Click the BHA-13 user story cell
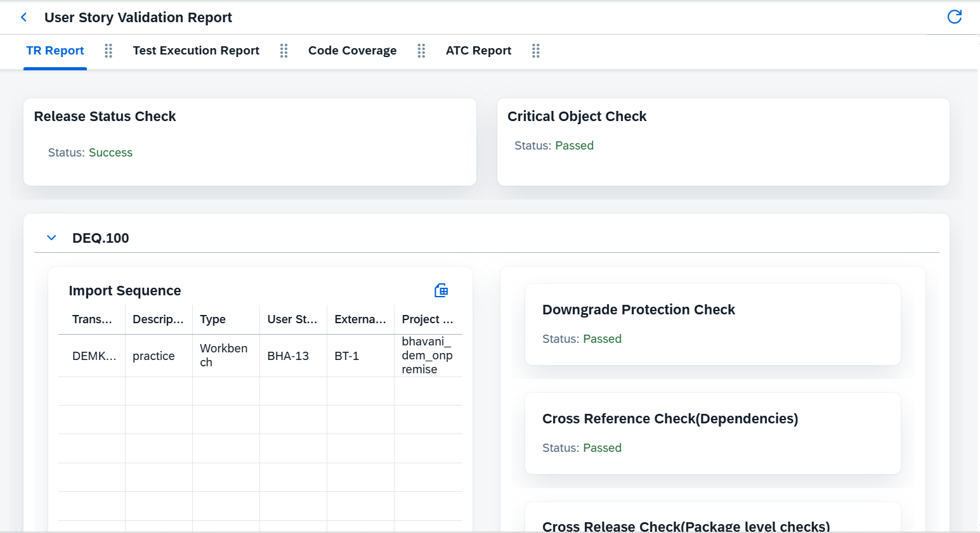This screenshot has width=980, height=533. tap(288, 356)
